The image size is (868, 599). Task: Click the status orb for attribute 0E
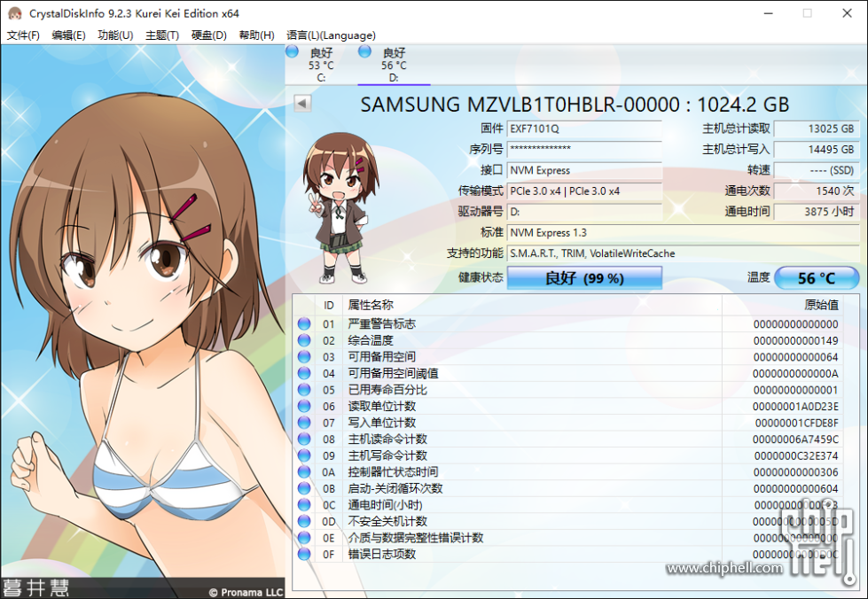304,538
